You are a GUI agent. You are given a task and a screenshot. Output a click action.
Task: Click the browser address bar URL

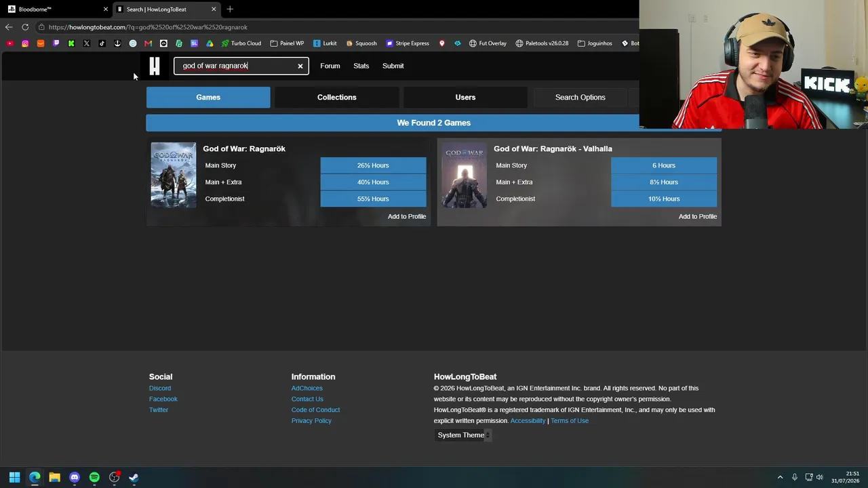point(148,27)
